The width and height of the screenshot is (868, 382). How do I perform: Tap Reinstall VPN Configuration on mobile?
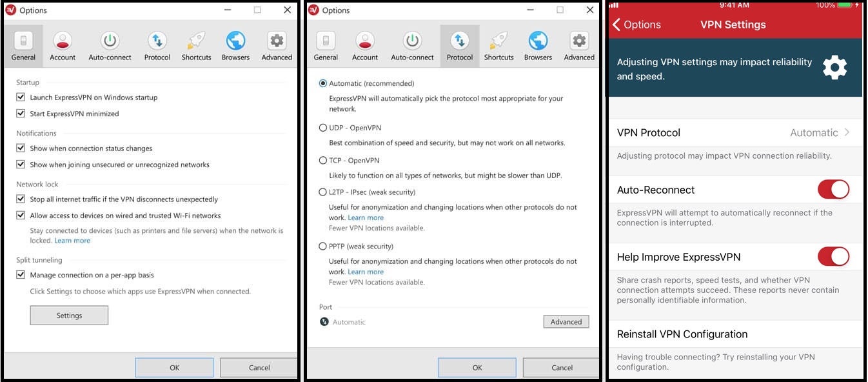(x=735, y=334)
